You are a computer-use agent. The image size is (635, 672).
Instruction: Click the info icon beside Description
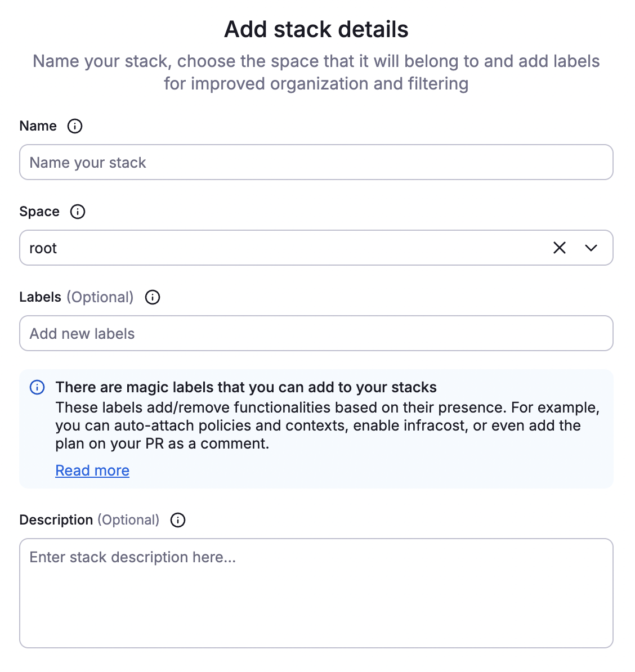coord(177,520)
